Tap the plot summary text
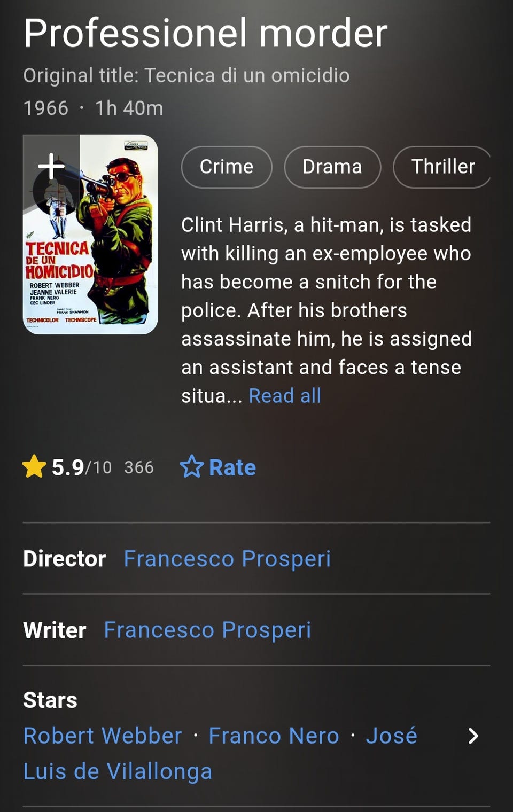This screenshot has height=812, width=513. coord(326,310)
